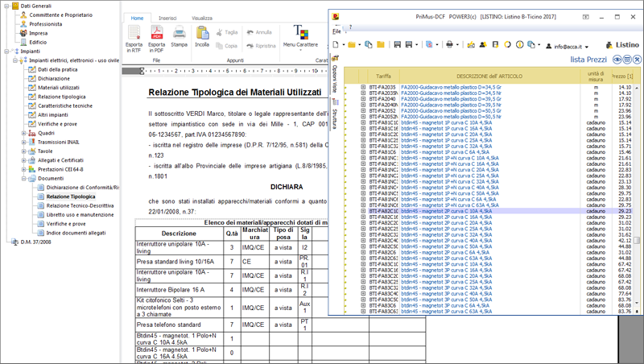Open the File menu in PriMus-DCF

[336, 31]
